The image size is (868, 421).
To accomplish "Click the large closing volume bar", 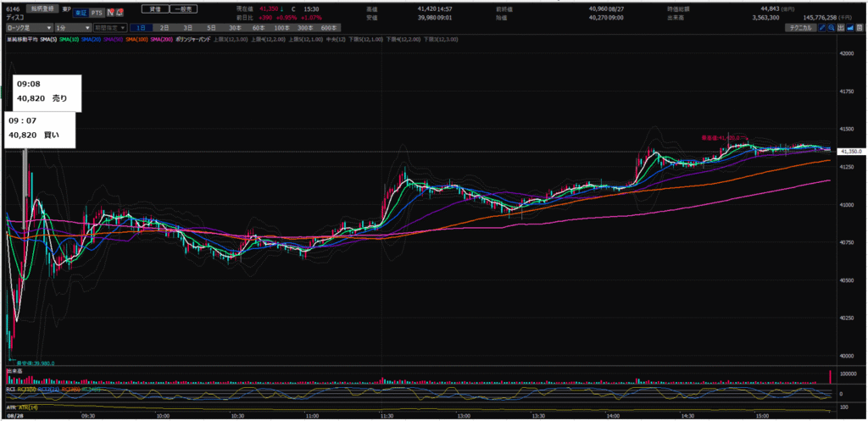I will (x=831, y=377).
